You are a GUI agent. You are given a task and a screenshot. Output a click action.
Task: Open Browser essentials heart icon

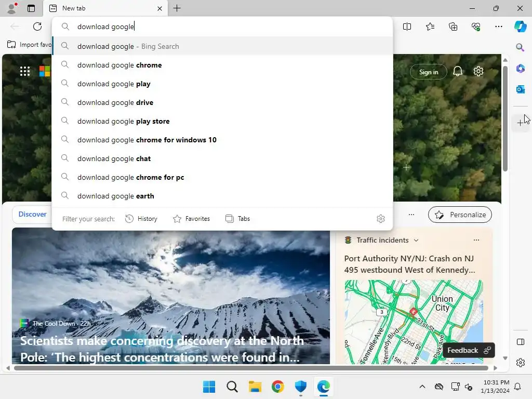point(476,26)
